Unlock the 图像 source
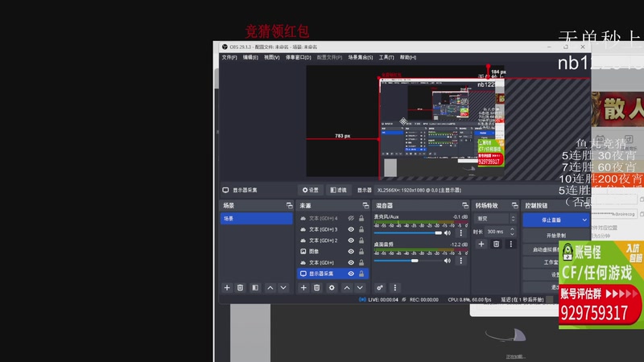Viewport: 644px width, 362px height. 361,251
